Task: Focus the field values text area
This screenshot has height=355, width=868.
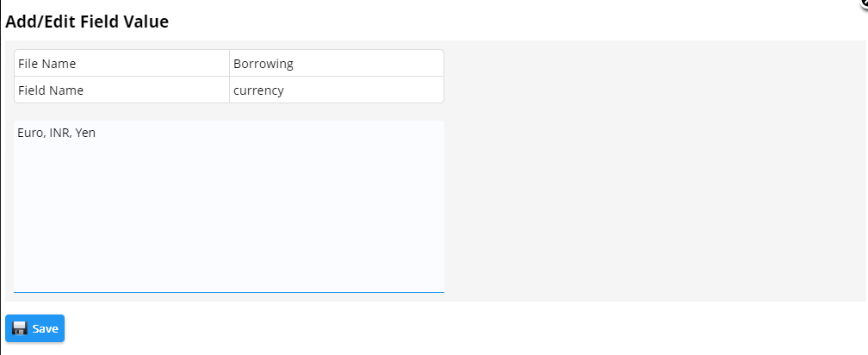Action: 229,207
